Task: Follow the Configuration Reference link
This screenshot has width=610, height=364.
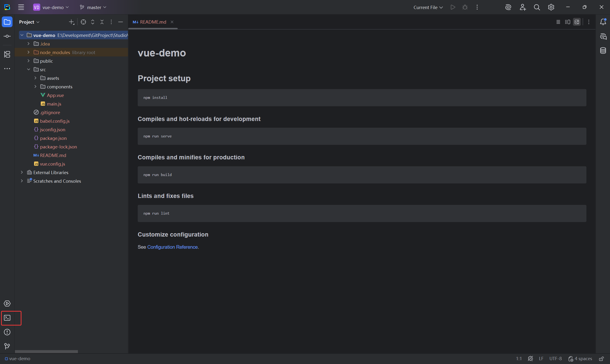Action: tap(173, 247)
